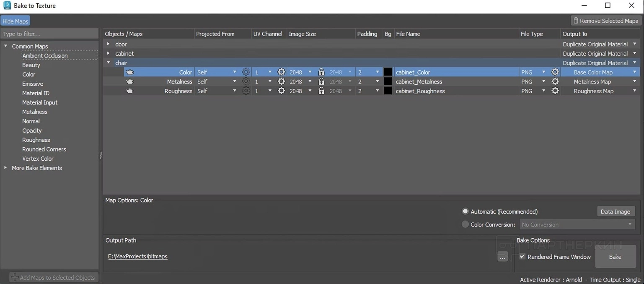Viewport: 644px width, 284px height.
Task: Toggle image size lock in Roughness row
Action: 321,91
